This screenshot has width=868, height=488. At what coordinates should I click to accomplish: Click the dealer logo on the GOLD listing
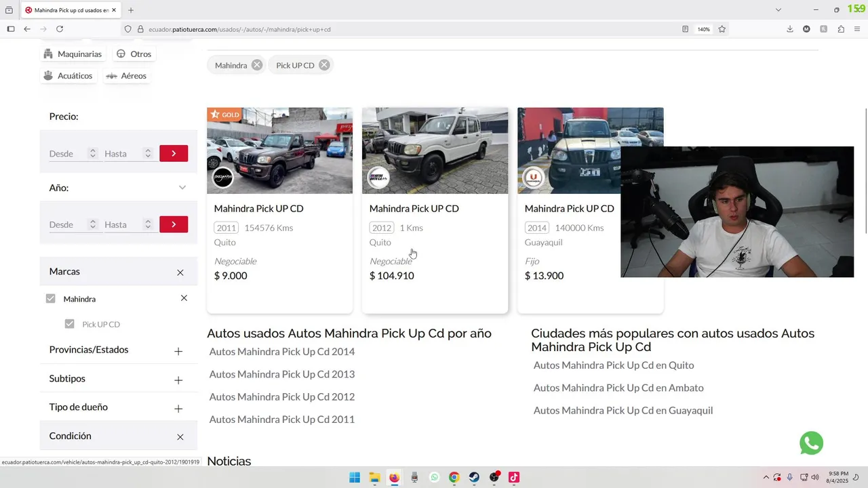pyautogui.click(x=223, y=178)
